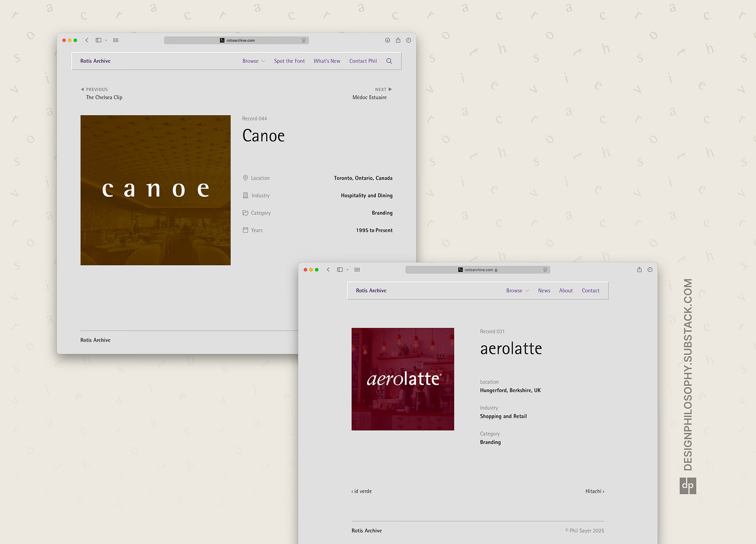Go back in the Canoe browser window
This screenshot has width=756, height=544.
[x=87, y=40]
